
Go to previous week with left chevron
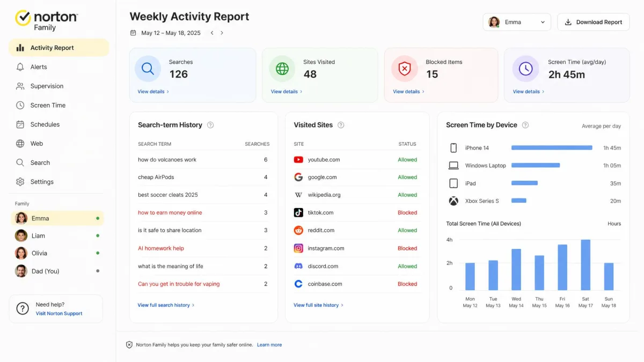(212, 33)
